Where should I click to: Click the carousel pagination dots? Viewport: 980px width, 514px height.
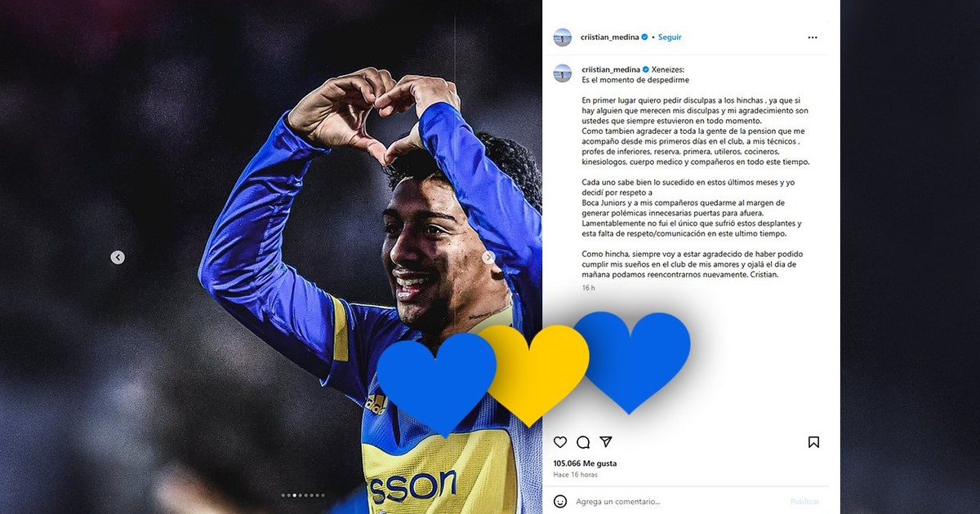(303, 495)
